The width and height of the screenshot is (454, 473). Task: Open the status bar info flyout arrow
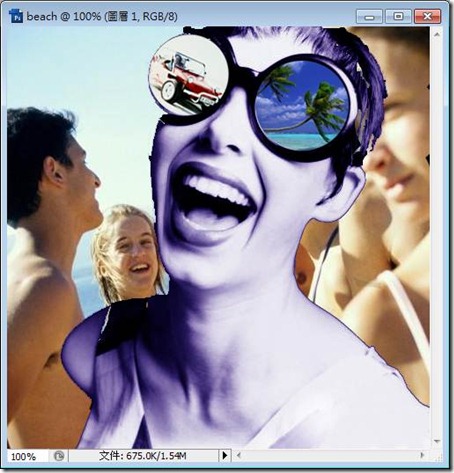click(225, 455)
